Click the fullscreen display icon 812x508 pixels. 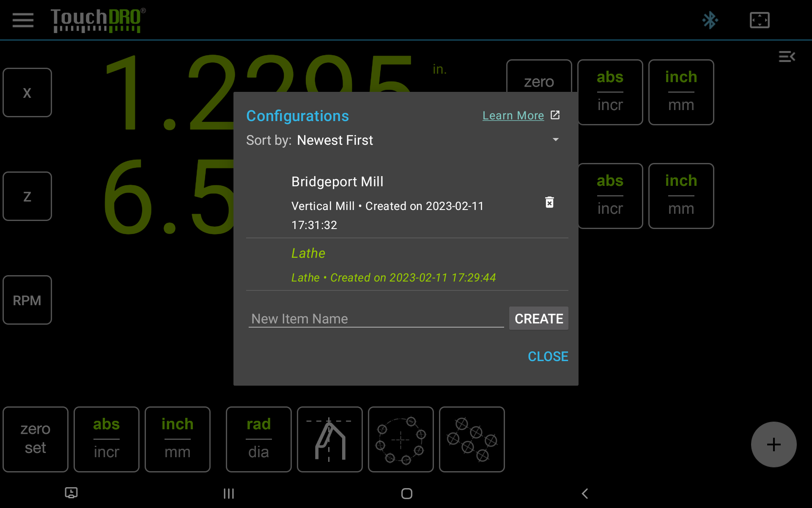point(760,20)
